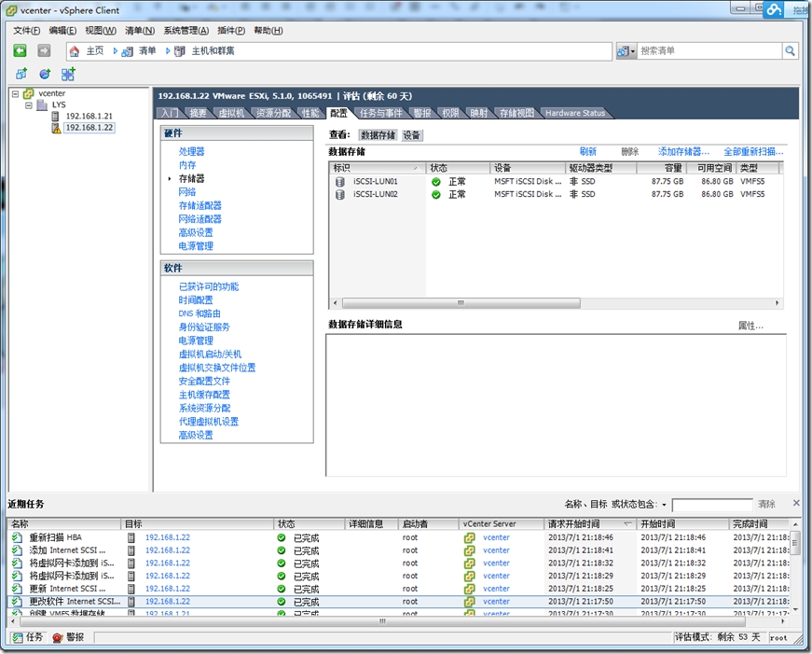Image resolution: width=812 pixels, height=654 pixels.
Task: Click iSCSI-LUN02 datastore icon
Action: (340, 195)
